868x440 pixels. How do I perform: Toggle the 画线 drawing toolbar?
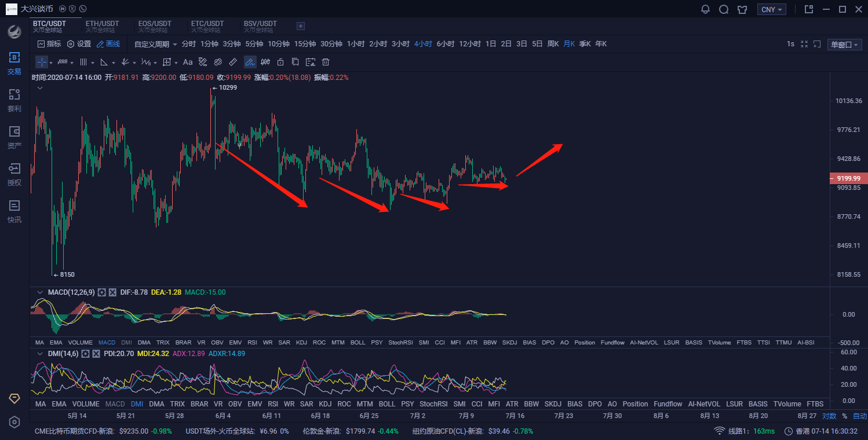[108, 44]
